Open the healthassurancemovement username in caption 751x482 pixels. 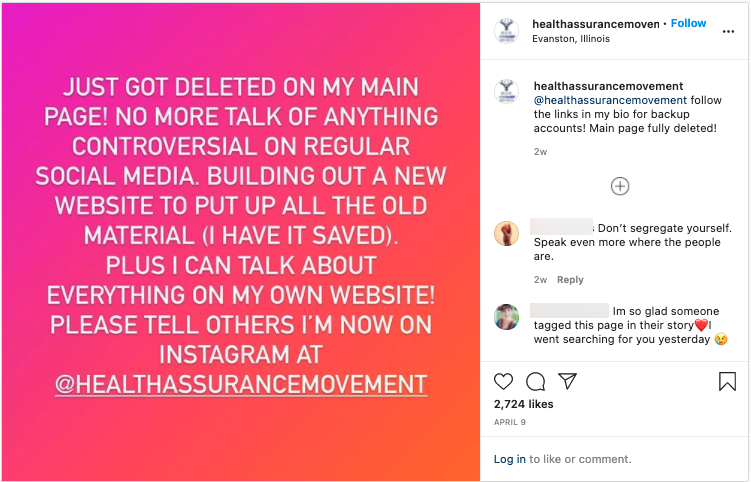tap(608, 86)
